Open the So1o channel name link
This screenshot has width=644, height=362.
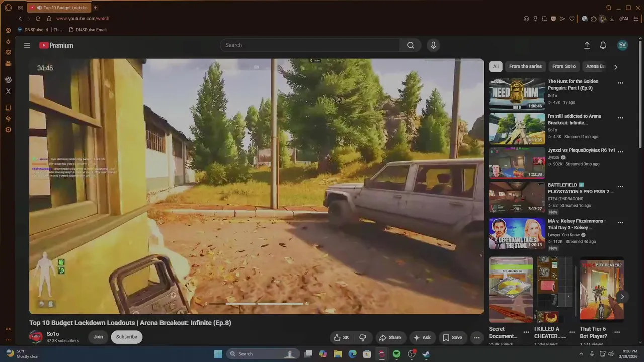(53, 334)
